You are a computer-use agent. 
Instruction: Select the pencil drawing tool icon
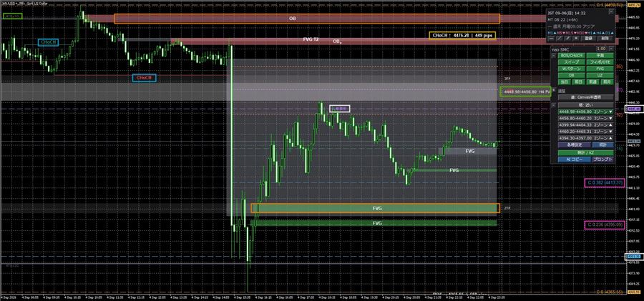[567, 38]
